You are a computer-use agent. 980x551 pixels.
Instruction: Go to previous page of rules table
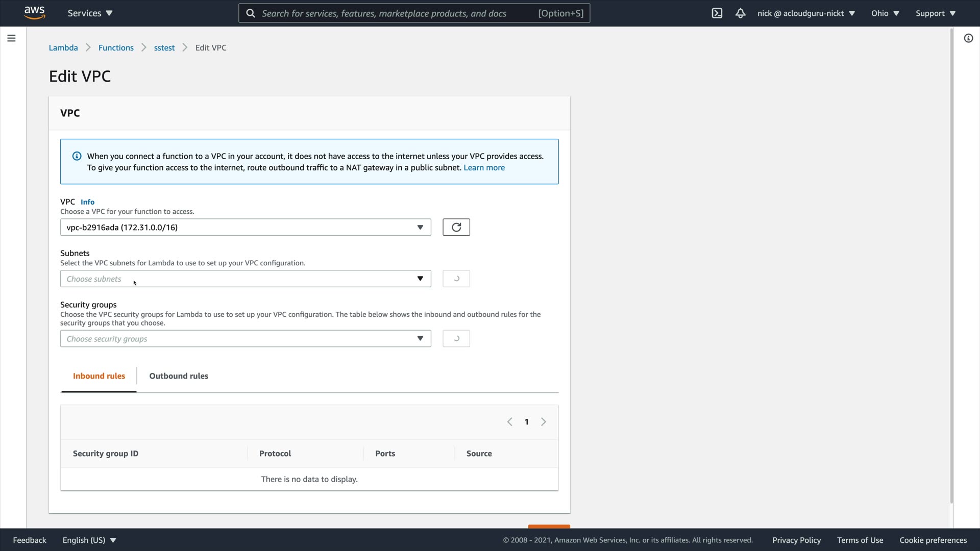(x=509, y=422)
